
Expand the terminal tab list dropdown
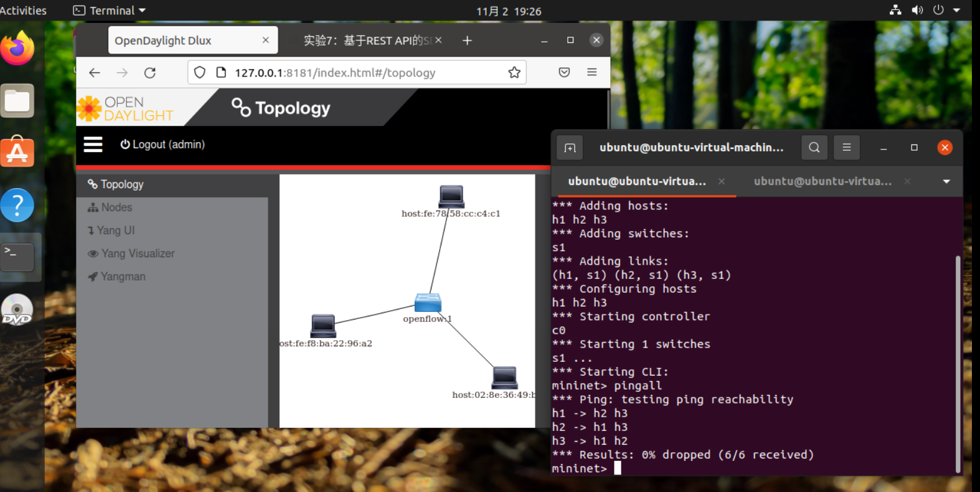coord(946,181)
